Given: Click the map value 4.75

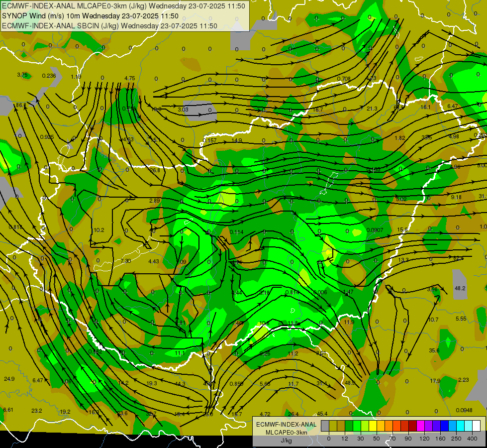Looking at the screenshot, I should [129, 78].
